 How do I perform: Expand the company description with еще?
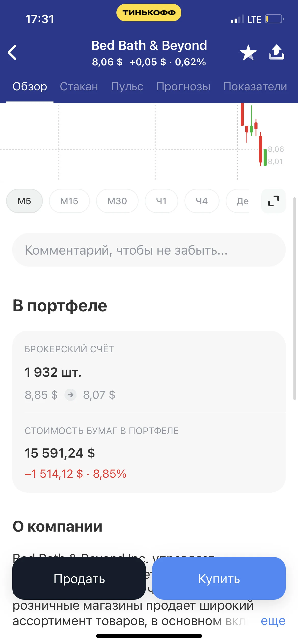click(x=273, y=621)
